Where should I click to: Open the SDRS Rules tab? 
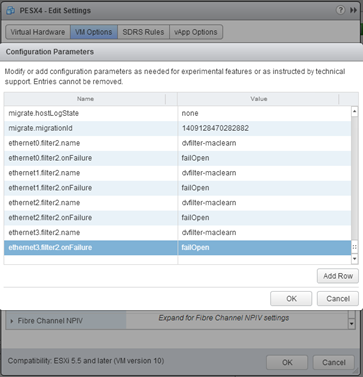point(143,32)
